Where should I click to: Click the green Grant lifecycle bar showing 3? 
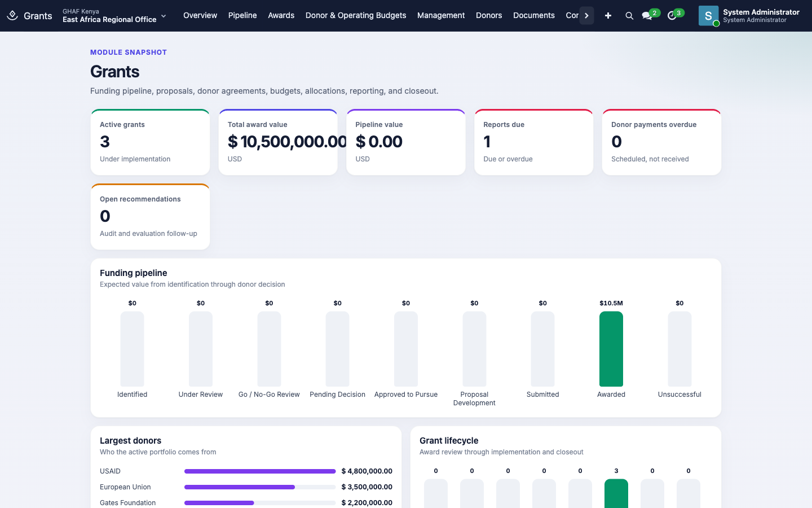pyautogui.click(x=616, y=493)
